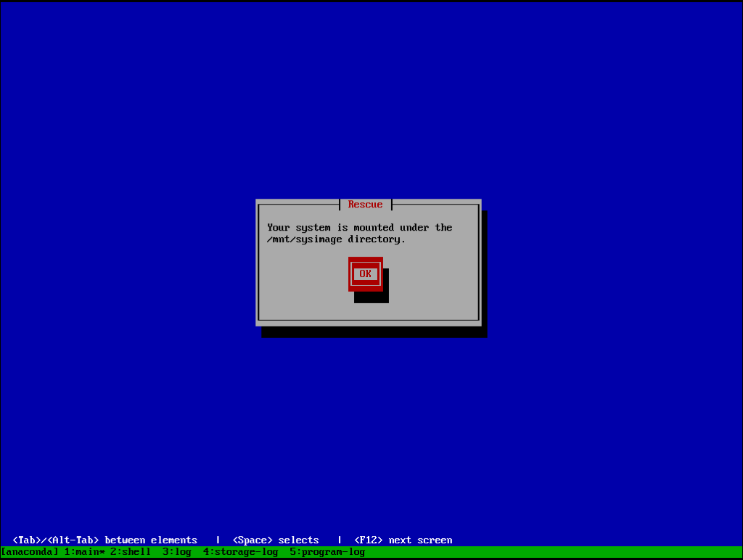The image size is (743, 560).
Task: Click the [anaconda] label in the status bar
Action: (29, 551)
